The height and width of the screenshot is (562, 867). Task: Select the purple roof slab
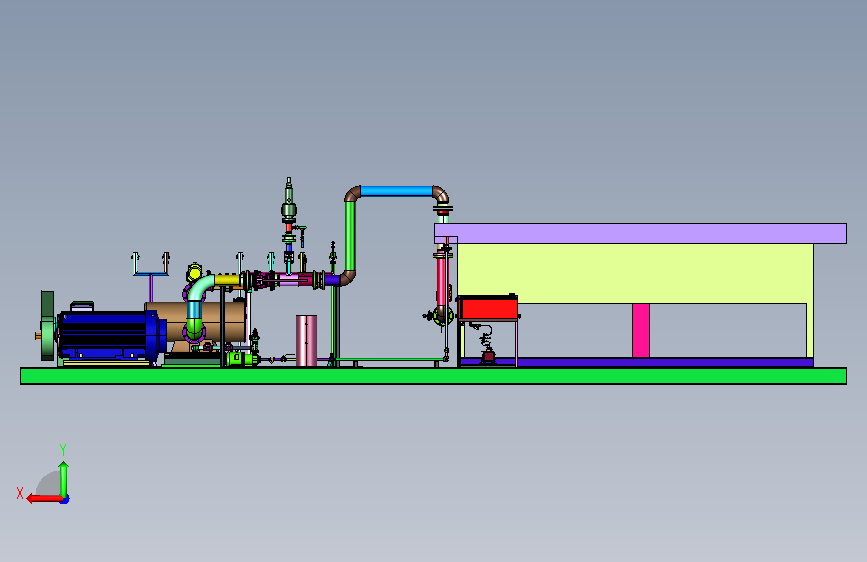pyautogui.click(x=640, y=233)
